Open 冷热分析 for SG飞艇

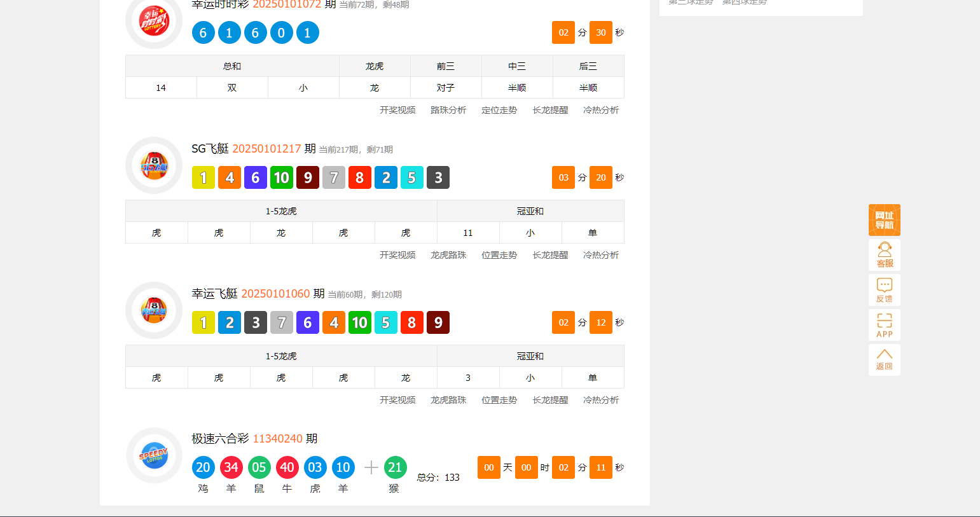601,254
